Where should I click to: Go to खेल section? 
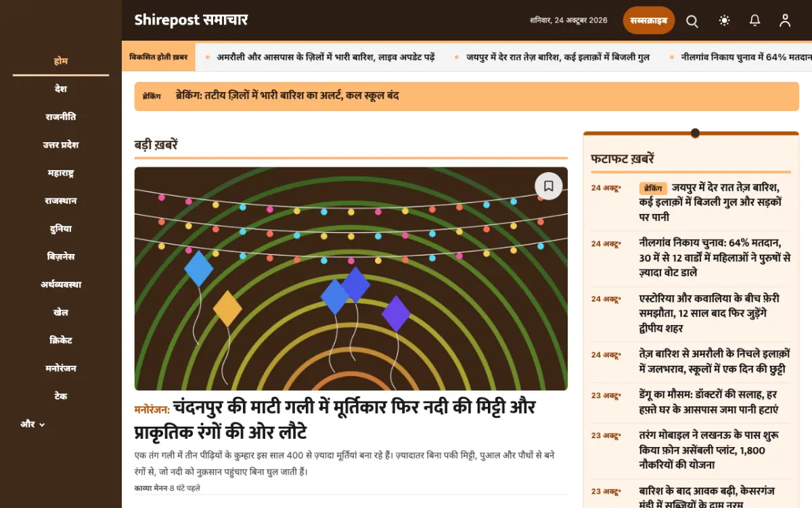(x=61, y=312)
